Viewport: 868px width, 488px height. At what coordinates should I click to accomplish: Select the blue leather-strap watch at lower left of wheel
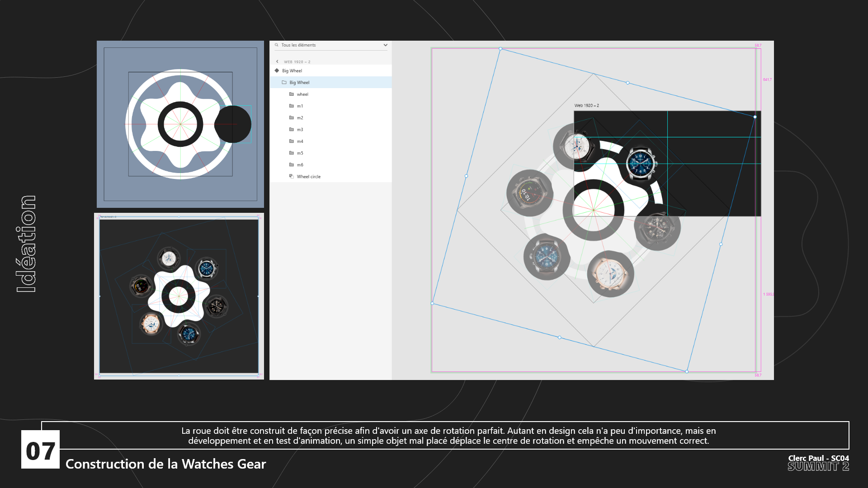pyautogui.click(x=547, y=256)
